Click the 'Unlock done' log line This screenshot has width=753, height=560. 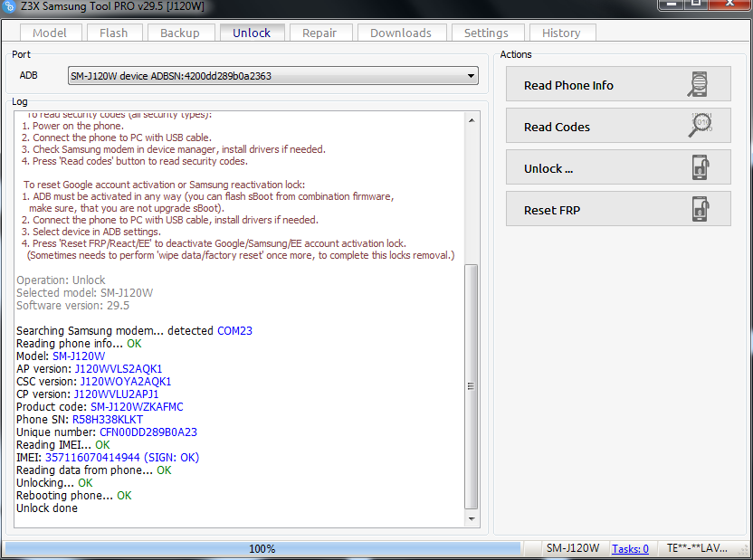point(47,508)
